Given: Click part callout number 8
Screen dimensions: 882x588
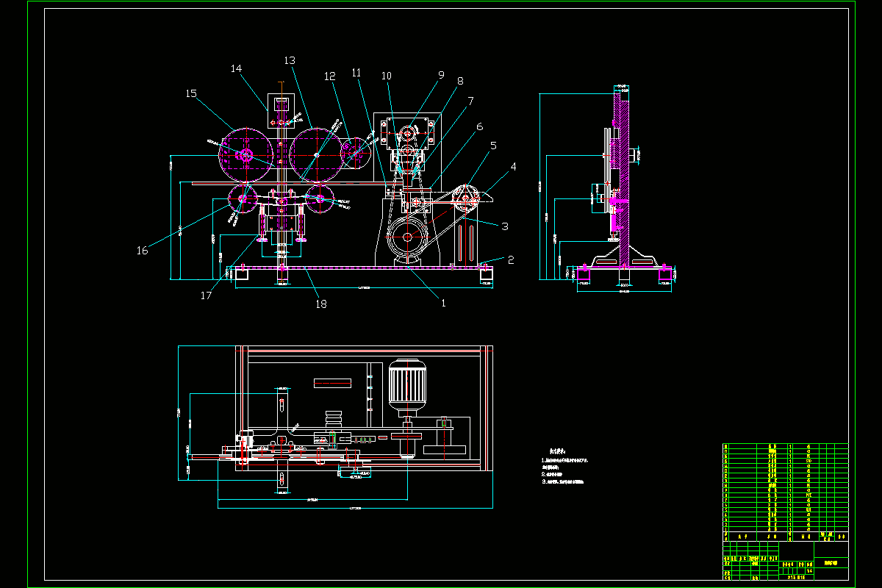Looking at the screenshot, I should [x=460, y=82].
